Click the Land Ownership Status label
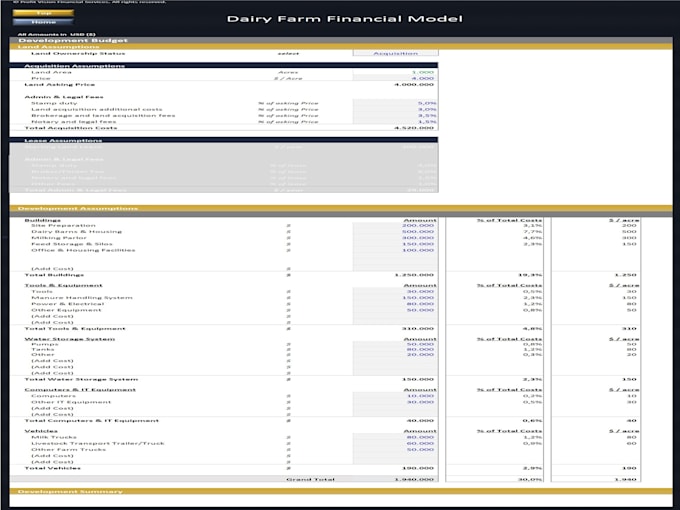 78,53
